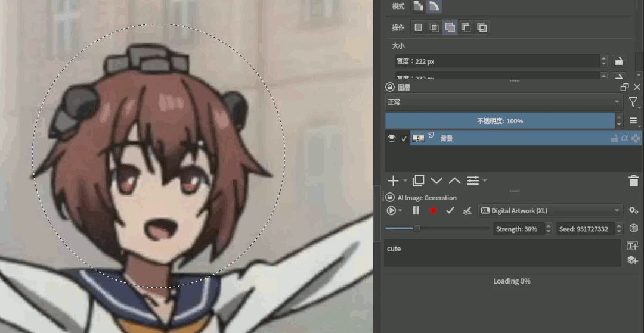
Task: Open the 正常 blending mode dropdown
Action: (x=503, y=102)
